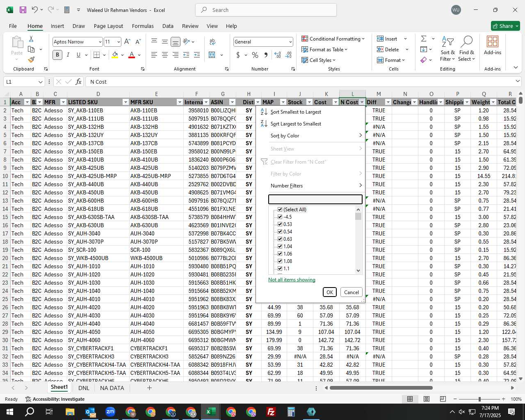Click the Font Color red swatch
Image resolution: width=525 pixels, height=420 pixels.
pyautogui.click(x=132, y=55)
